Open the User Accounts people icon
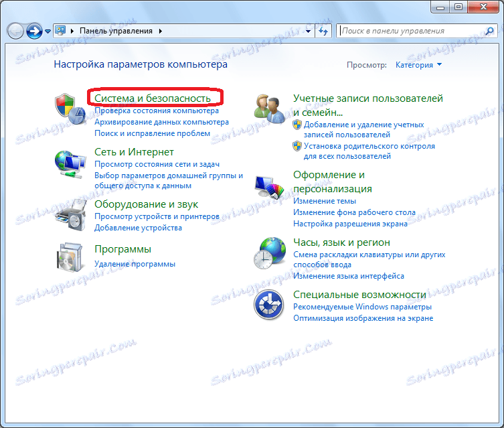This screenshot has height=428, width=504. pos(269,109)
